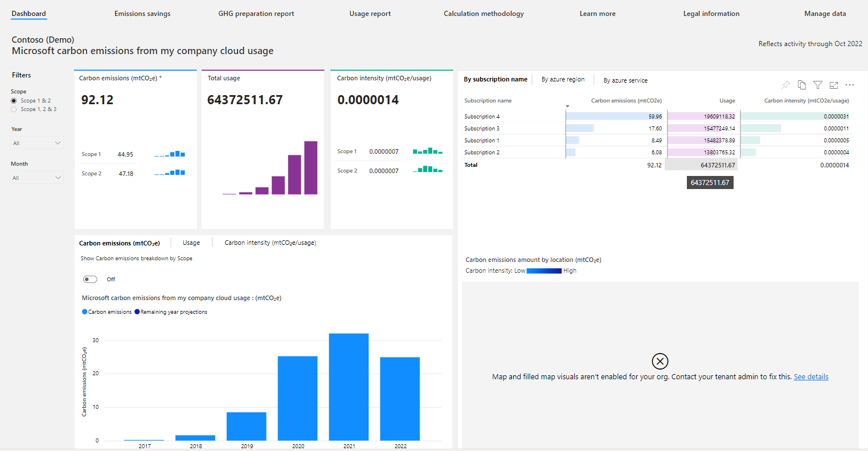868x451 pixels.
Task: Open the GHG preparation report
Action: click(x=256, y=13)
